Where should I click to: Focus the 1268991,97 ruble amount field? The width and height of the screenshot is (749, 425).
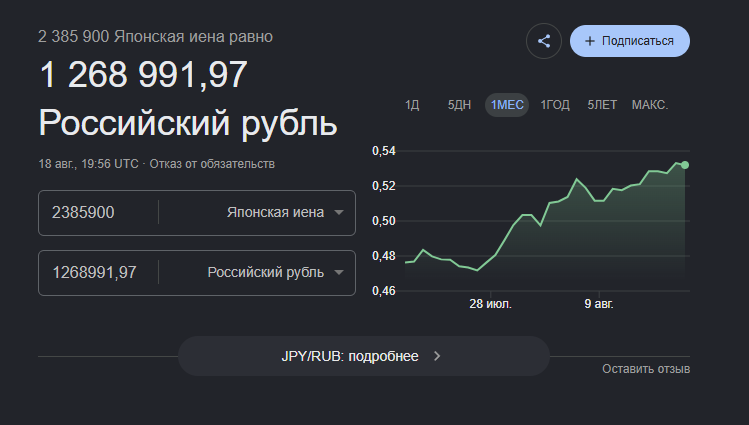98,273
